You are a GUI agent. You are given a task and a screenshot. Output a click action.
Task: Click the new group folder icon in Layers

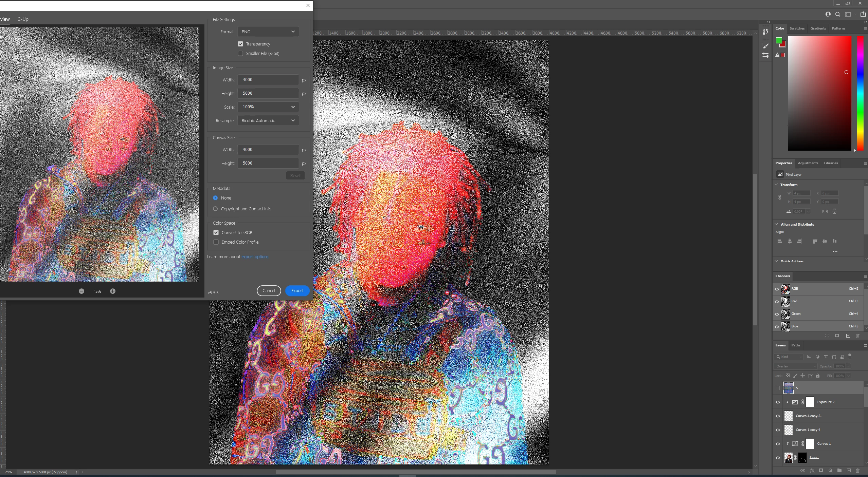(839, 471)
